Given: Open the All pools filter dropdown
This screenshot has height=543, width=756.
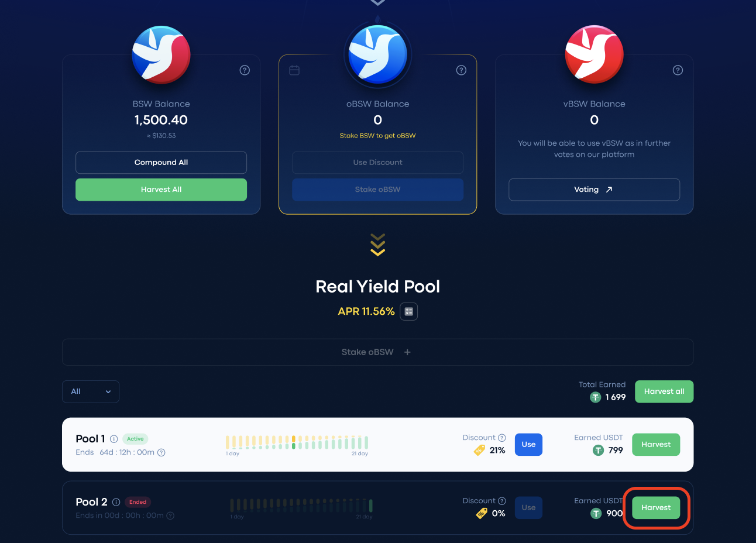Looking at the screenshot, I should (91, 391).
